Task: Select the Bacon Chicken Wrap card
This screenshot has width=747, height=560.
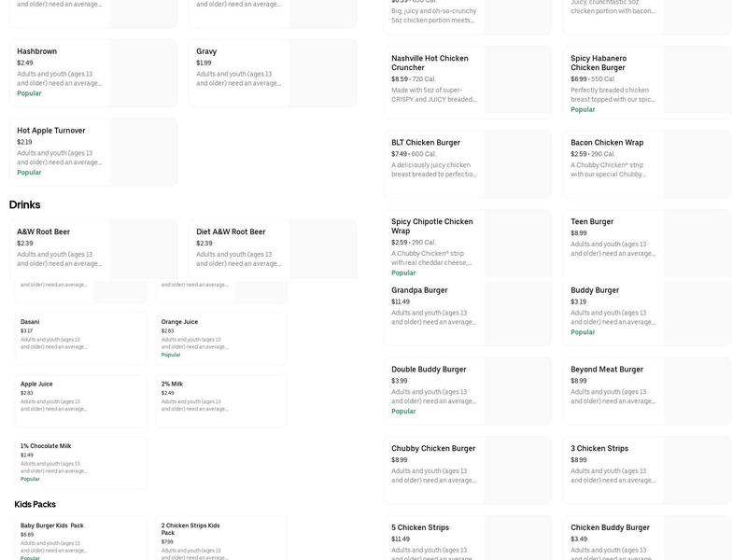Action: tap(647, 164)
